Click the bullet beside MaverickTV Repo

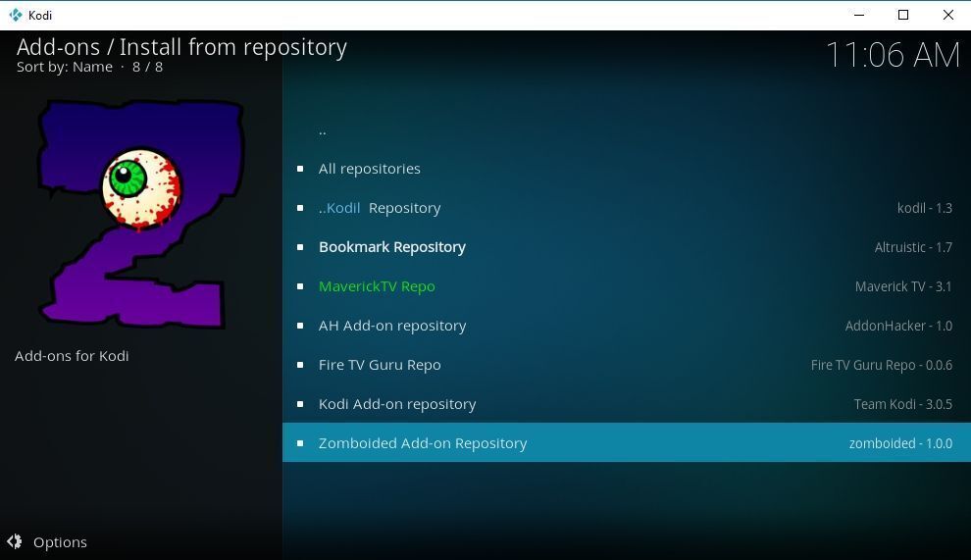point(300,286)
